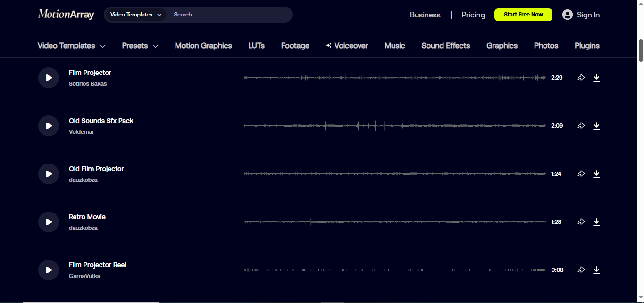Expand the Presets menu
The width and height of the screenshot is (644, 303).
(x=140, y=46)
